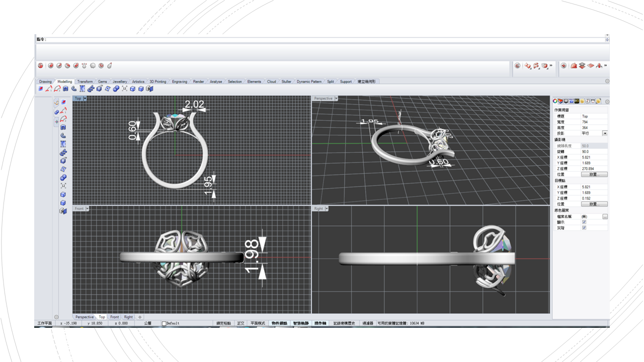Open the Perspective viewport title dropdown arrow
644x362 pixels.
tap(336, 99)
